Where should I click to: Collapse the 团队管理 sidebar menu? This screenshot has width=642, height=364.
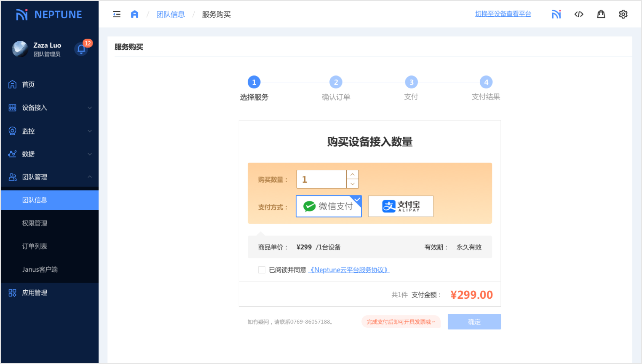tap(50, 177)
